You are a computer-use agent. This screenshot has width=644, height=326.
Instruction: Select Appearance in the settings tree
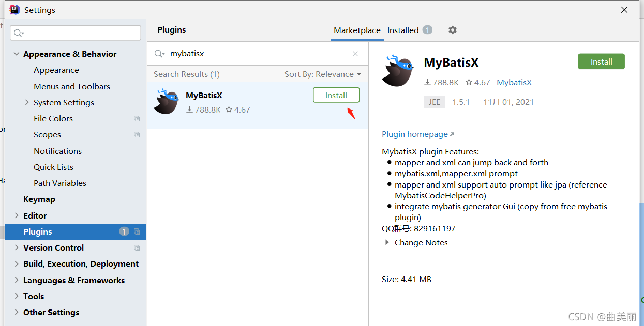56,70
